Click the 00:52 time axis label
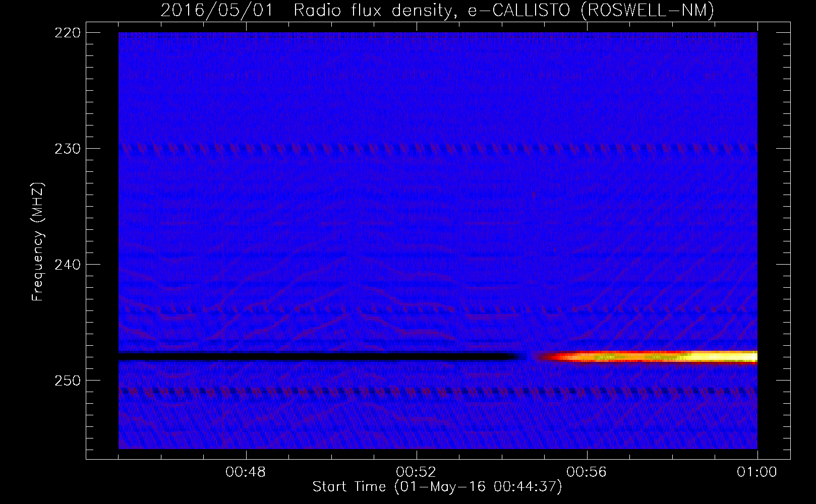This screenshot has width=816, height=504. [416, 472]
